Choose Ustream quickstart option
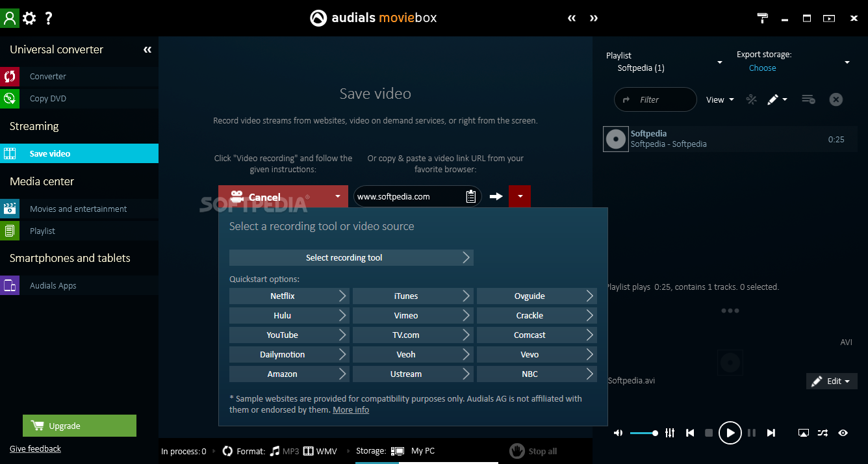 coord(413,374)
